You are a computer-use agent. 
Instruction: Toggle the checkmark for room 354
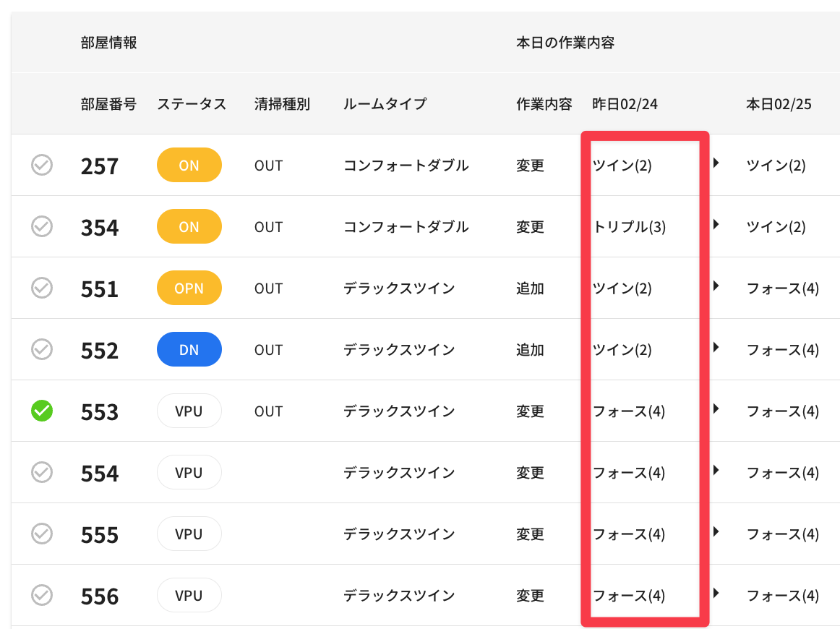coord(42,227)
